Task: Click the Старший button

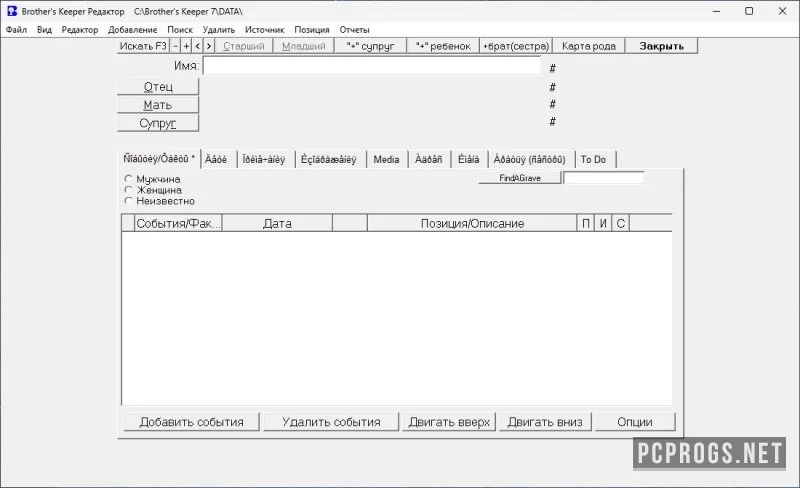Action: [x=243, y=46]
